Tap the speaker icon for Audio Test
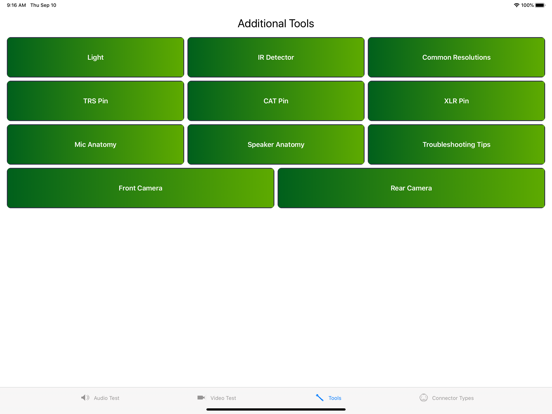 (85, 397)
